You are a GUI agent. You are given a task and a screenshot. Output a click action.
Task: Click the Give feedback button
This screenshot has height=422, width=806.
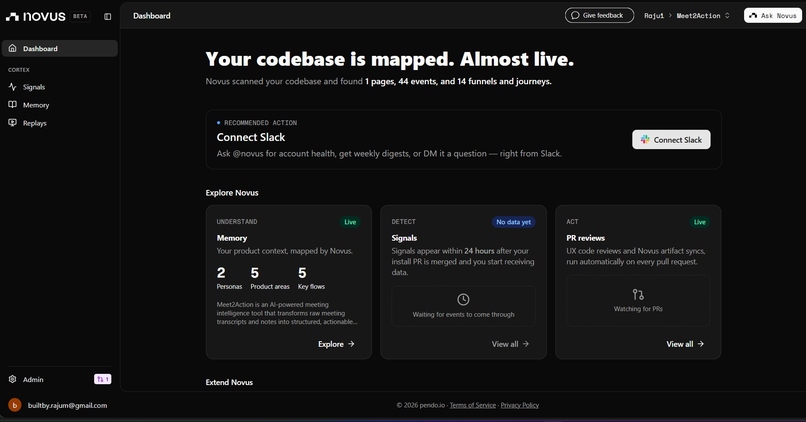point(599,15)
